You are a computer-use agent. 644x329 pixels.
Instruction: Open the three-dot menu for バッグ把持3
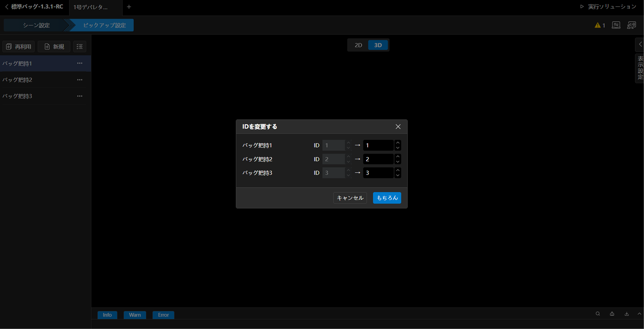pyautogui.click(x=79, y=96)
